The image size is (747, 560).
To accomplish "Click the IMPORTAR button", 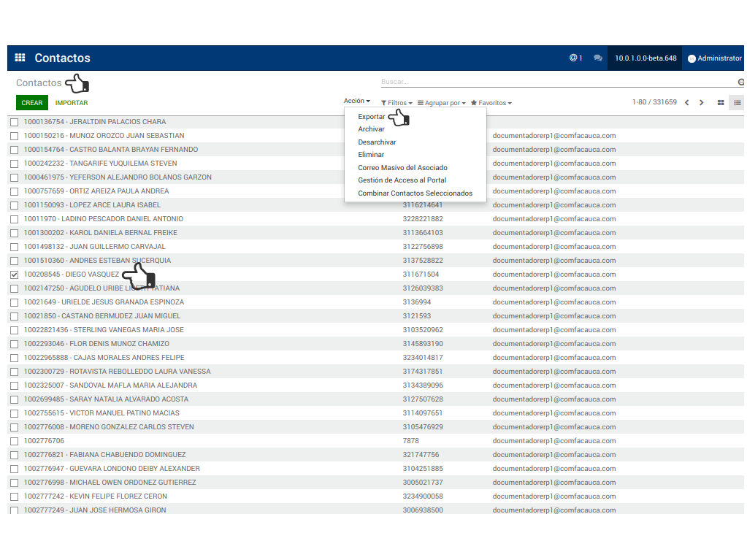I will pyautogui.click(x=72, y=103).
